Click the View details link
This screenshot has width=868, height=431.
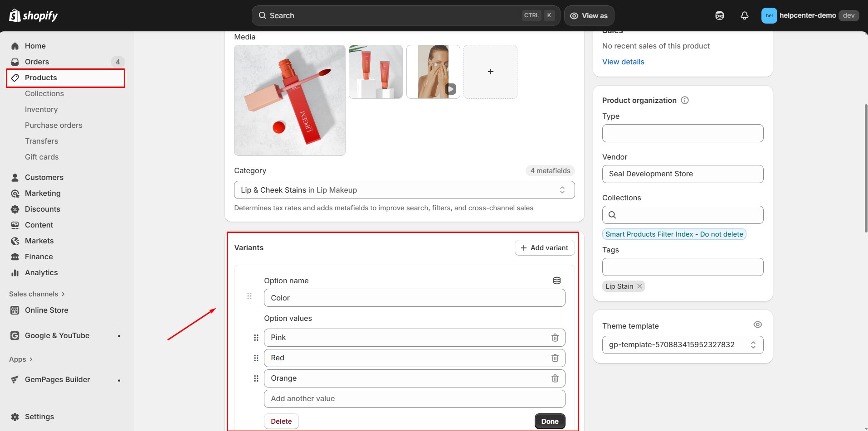(623, 62)
